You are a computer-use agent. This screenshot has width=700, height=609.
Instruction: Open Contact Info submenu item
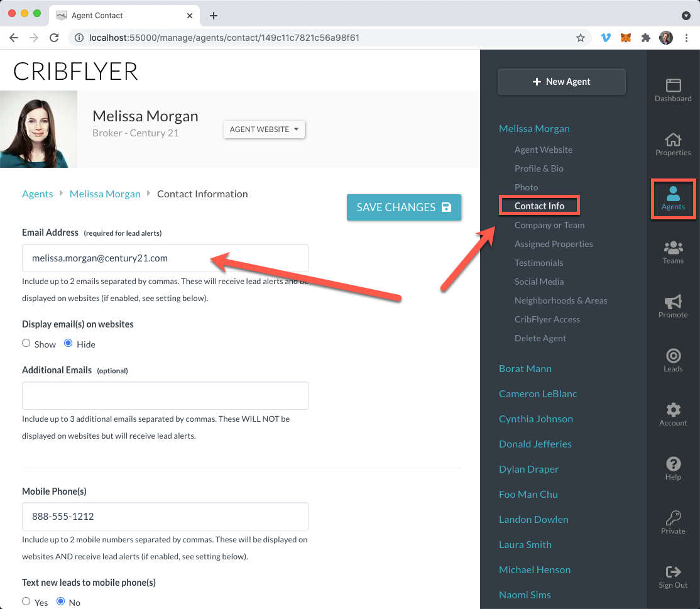pyautogui.click(x=539, y=206)
